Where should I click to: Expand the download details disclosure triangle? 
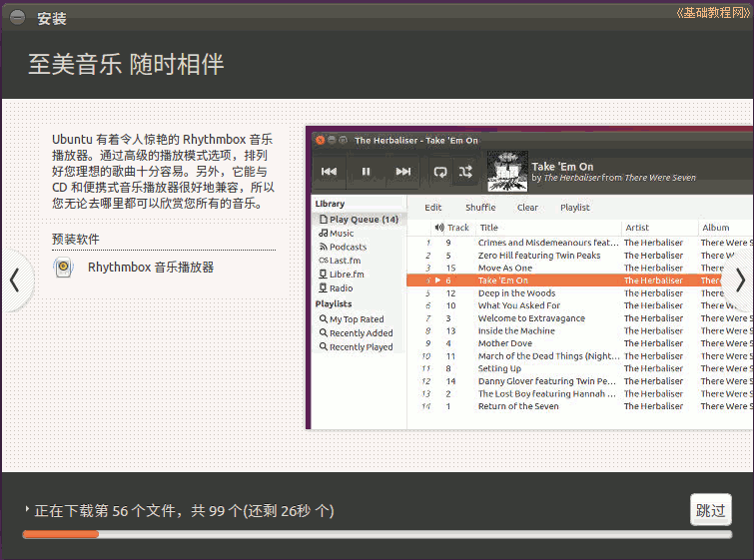tap(27, 508)
